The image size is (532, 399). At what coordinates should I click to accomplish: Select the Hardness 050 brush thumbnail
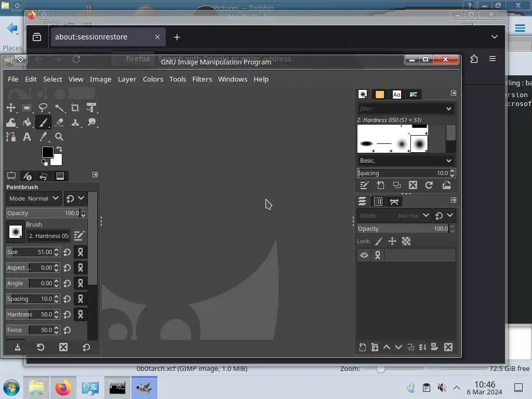pyautogui.click(x=419, y=143)
